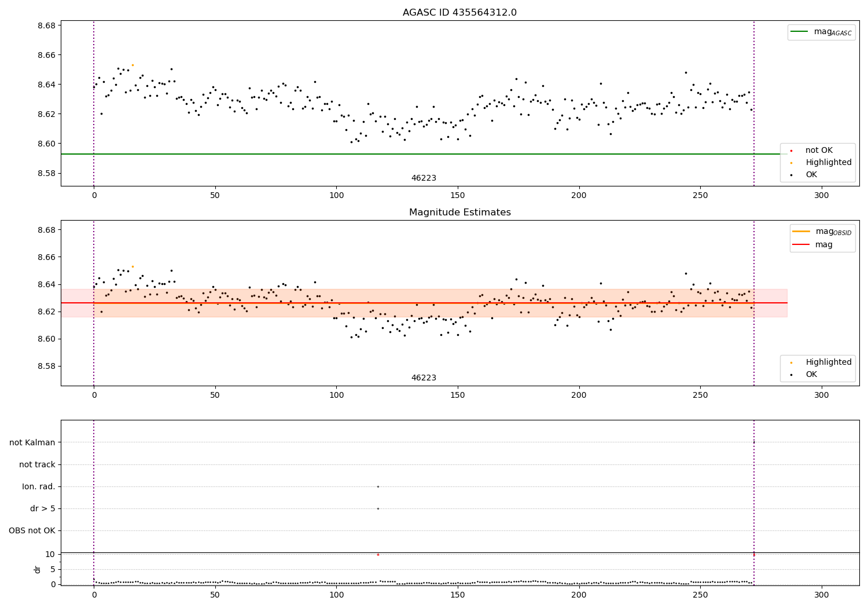Click 'Highlighted' legend entry in top plot
Viewport: 868px width, 608px height.
tap(828, 163)
